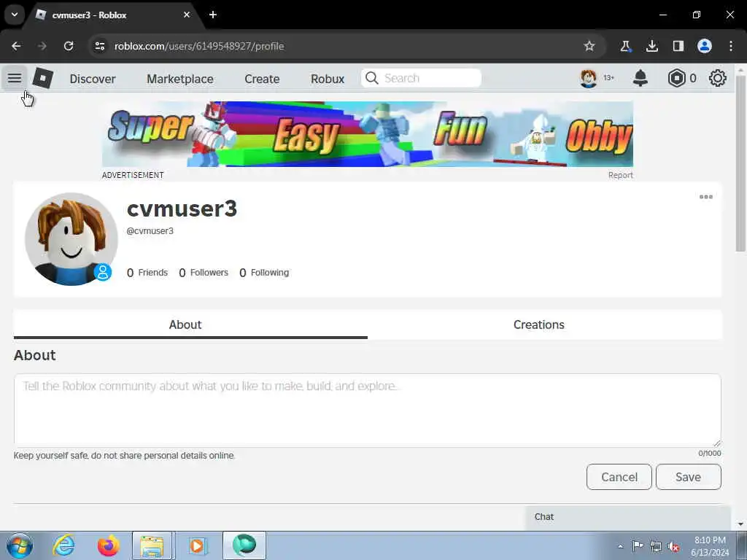Click the large cvmuser3 avatar picture
Image resolution: width=747 pixels, height=560 pixels.
[x=71, y=239]
